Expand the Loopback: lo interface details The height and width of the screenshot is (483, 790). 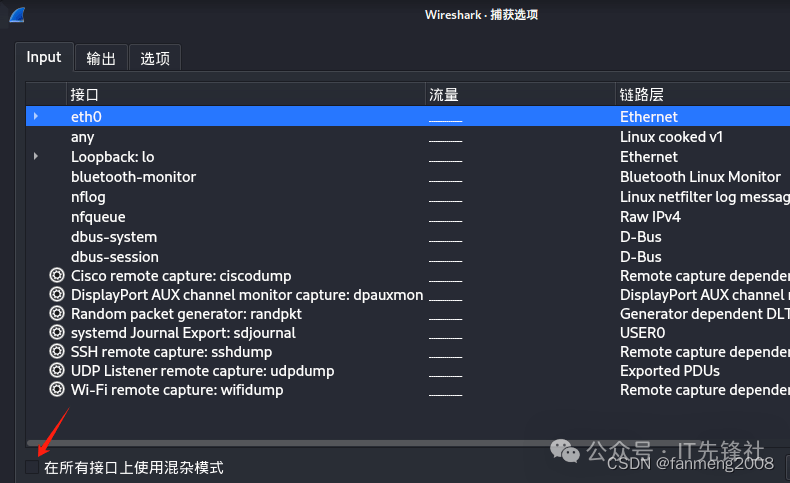click(x=36, y=157)
